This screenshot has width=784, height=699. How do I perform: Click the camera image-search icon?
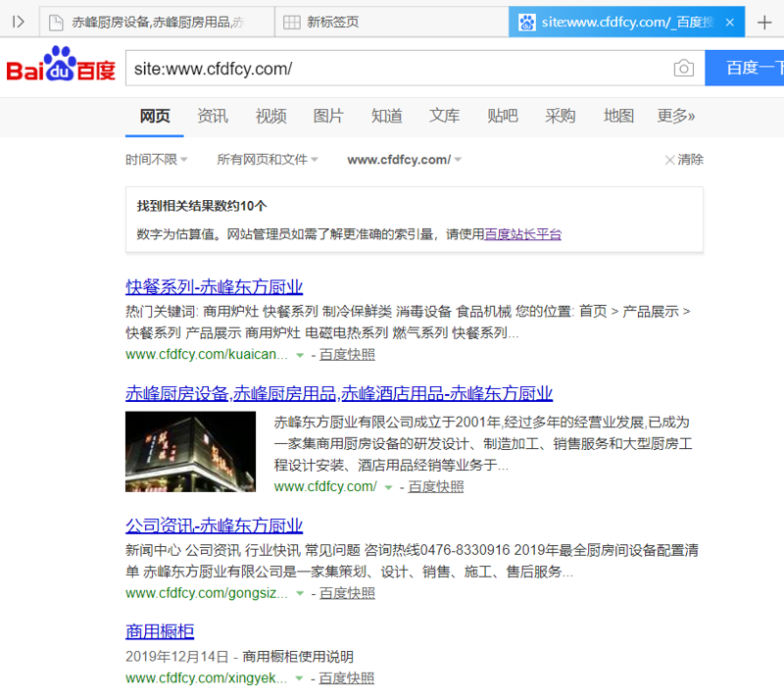683,68
